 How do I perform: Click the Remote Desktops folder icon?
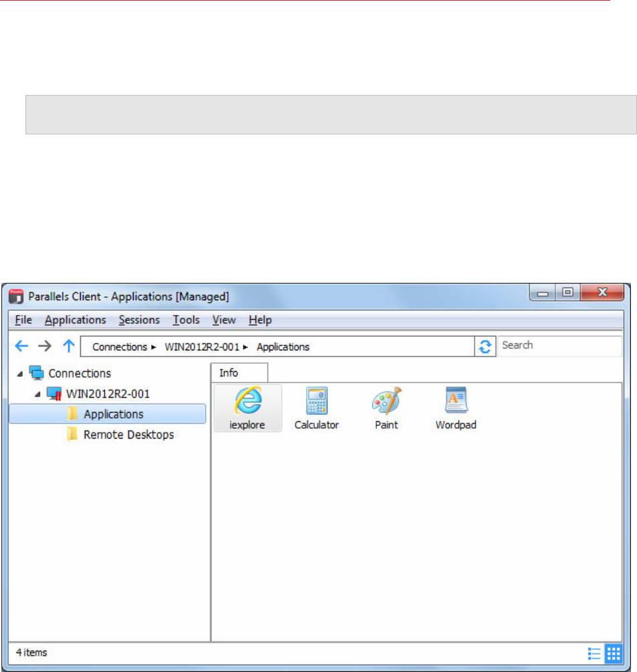pos(72,434)
